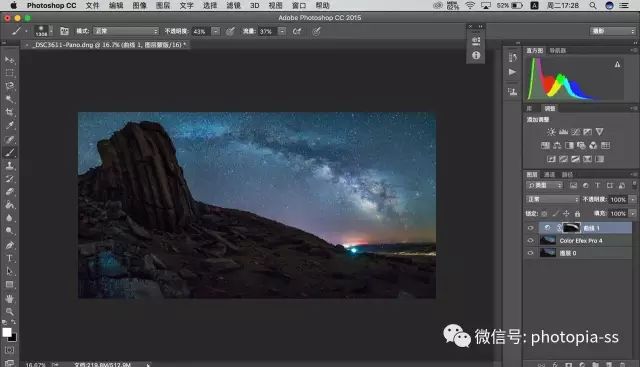Click the foreground color swatch
Screen dimensions: 640x367
(x=7, y=332)
